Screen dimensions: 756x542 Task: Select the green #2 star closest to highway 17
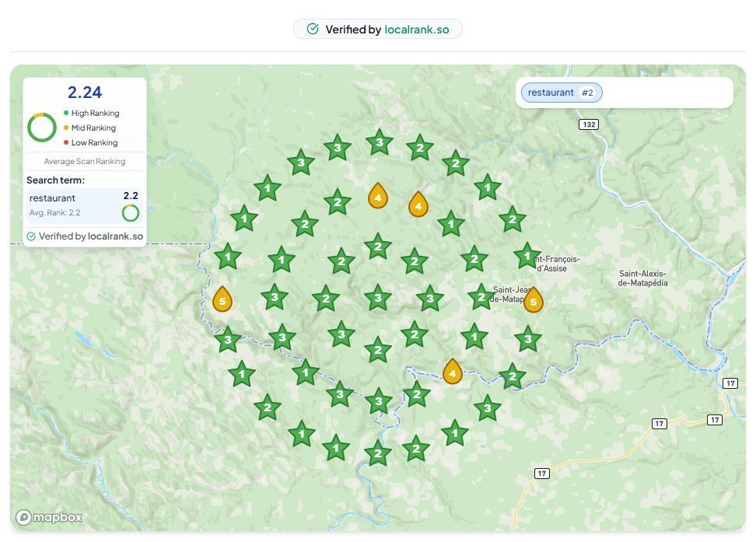pyautogui.click(x=513, y=377)
